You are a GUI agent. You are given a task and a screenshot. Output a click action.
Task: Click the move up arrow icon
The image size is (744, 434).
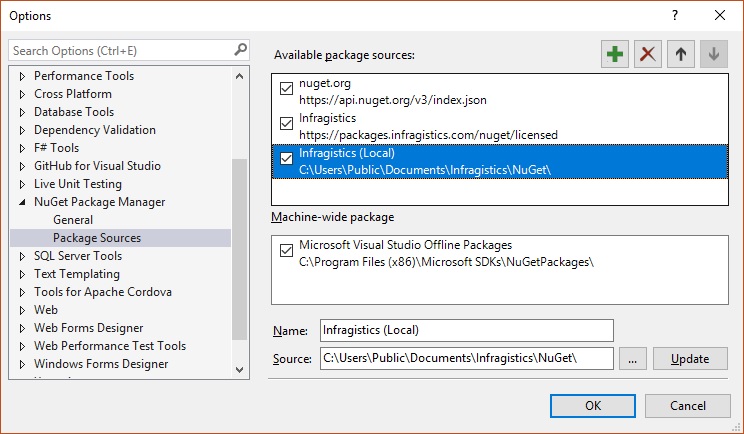click(x=680, y=55)
